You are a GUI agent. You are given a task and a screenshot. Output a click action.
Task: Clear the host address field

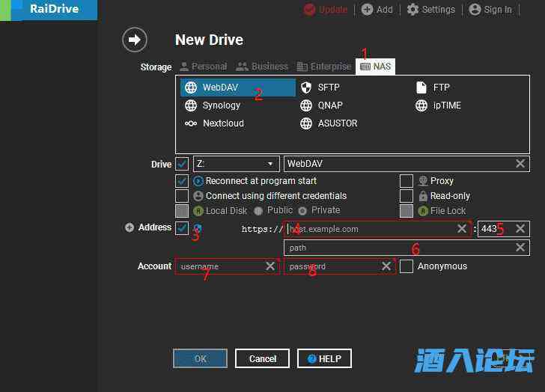(462, 229)
